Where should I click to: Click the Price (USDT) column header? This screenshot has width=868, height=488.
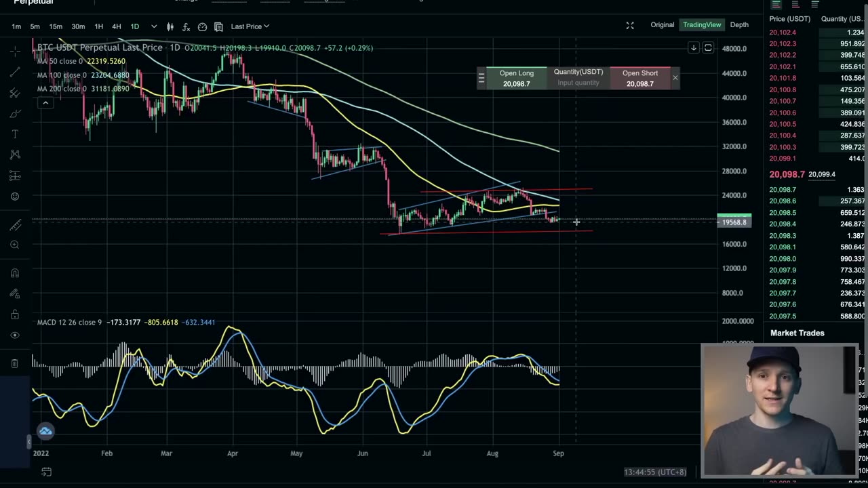pyautogui.click(x=789, y=19)
